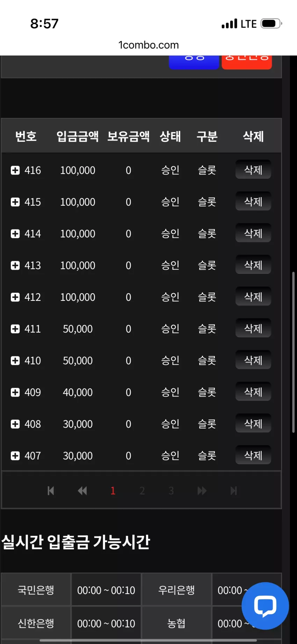Tap the plus icon next to 415
Image resolution: width=297 pixels, height=644 pixels.
click(x=15, y=202)
